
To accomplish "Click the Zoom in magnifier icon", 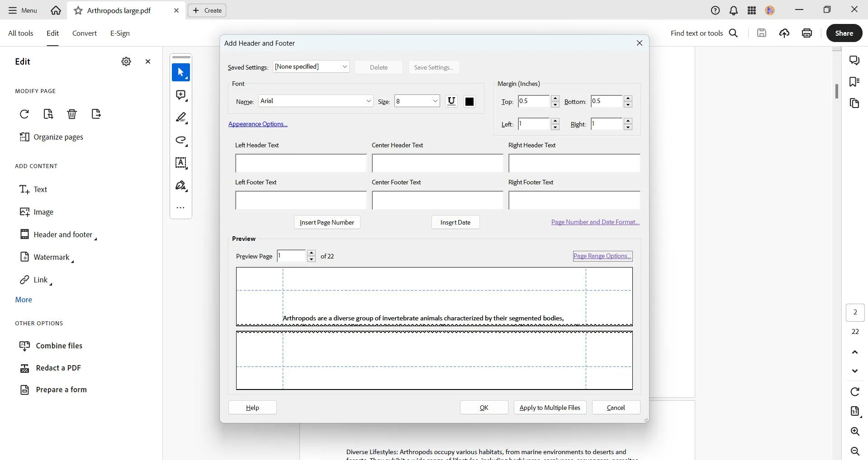I will [x=855, y=432].
